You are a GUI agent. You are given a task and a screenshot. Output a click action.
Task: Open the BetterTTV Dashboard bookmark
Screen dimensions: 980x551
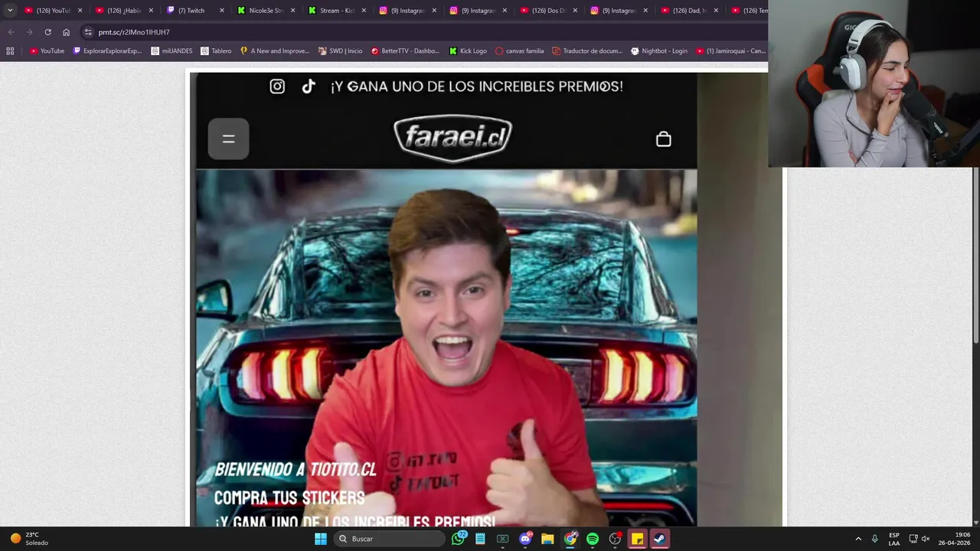click(x=405, y=51)
